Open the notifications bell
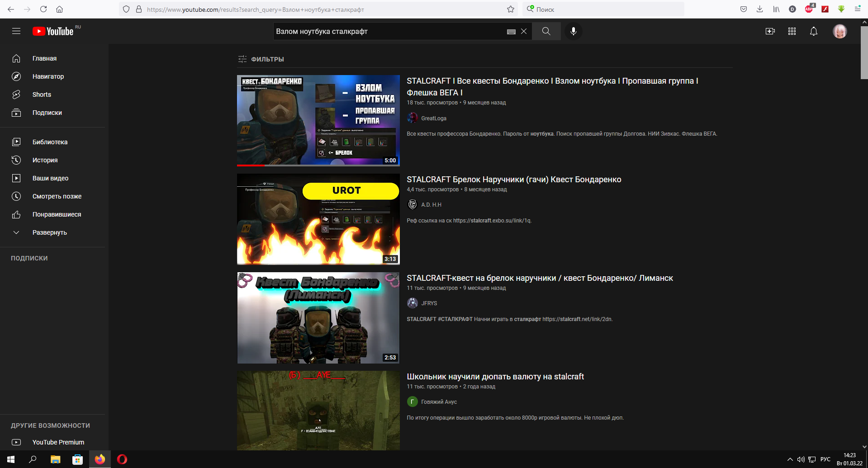Viewport: 868px width, 468px height. pos(814,31)
